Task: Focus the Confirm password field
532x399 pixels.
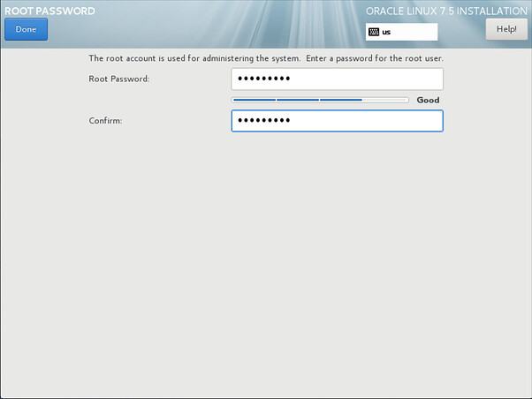Action: (x=338, y=121)
